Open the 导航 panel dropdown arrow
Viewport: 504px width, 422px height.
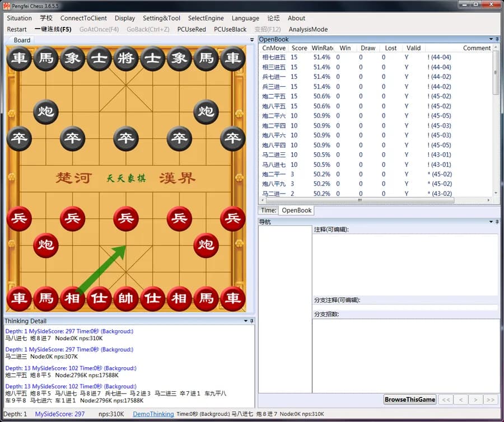tap(491, 222)
